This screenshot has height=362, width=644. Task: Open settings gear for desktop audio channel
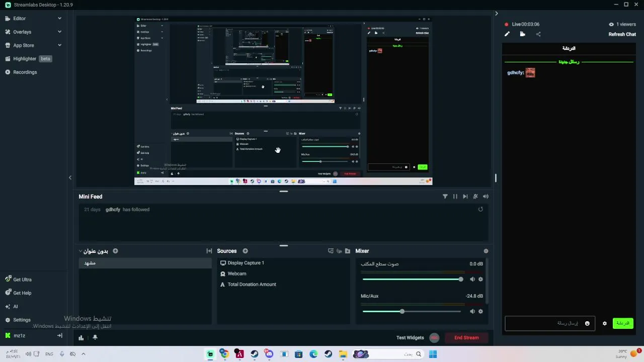click(x=480, y=279)
